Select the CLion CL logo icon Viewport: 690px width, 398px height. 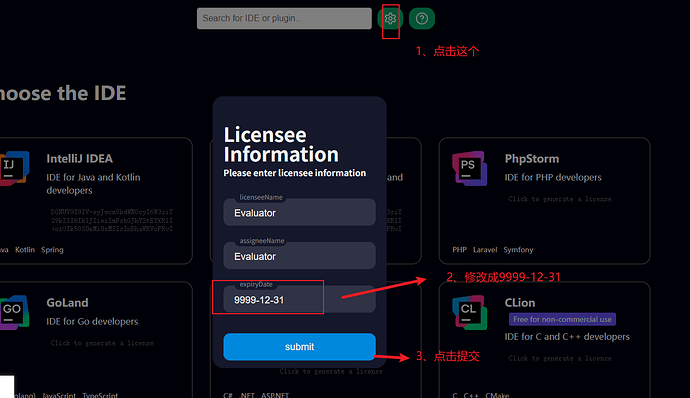[470, 312]
